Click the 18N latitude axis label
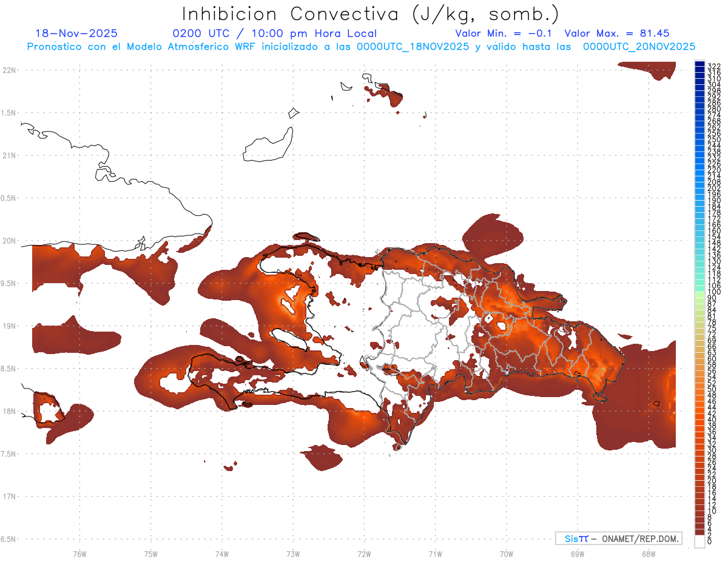Viewport: 728px width, 562px height. pos(9,411)
